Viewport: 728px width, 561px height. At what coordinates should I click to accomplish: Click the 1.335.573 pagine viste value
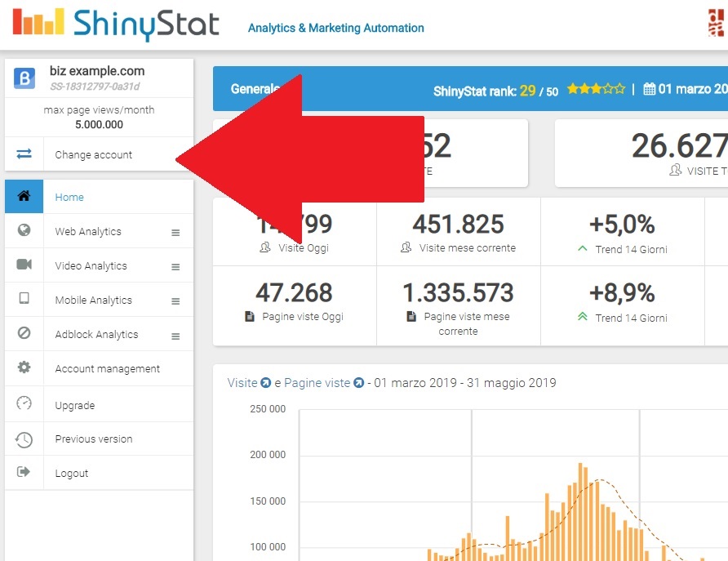point(458,292)
